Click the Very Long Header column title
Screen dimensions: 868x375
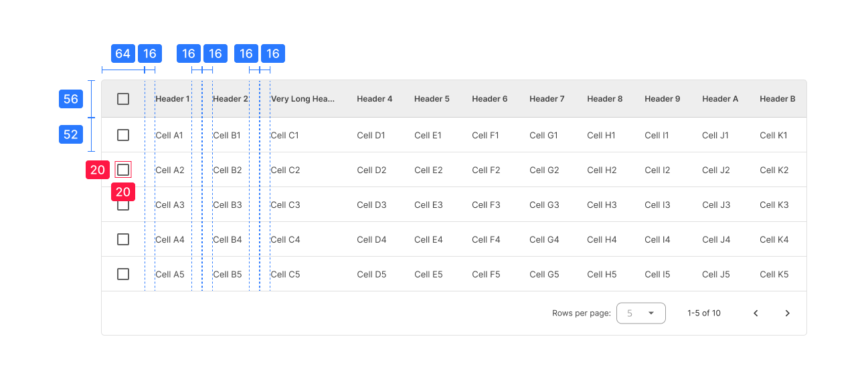[x=302, y=99]
